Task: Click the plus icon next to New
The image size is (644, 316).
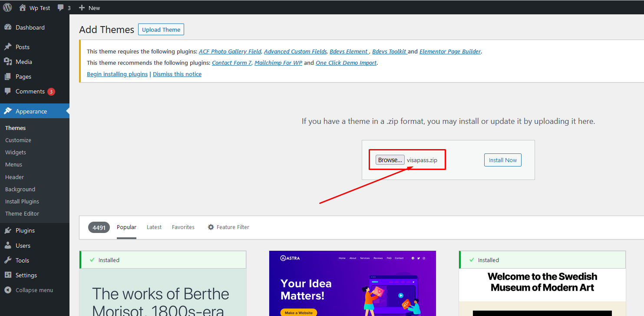Action: pos(82,8)
